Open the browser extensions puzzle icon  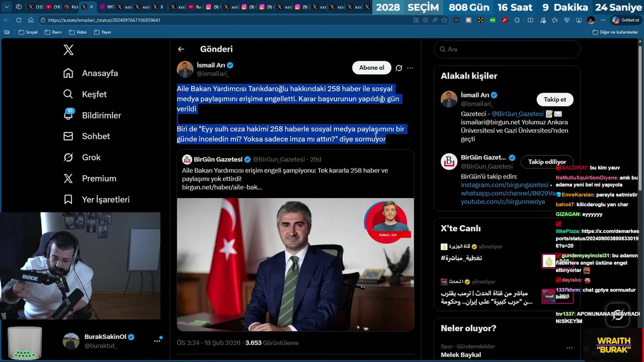517,20
